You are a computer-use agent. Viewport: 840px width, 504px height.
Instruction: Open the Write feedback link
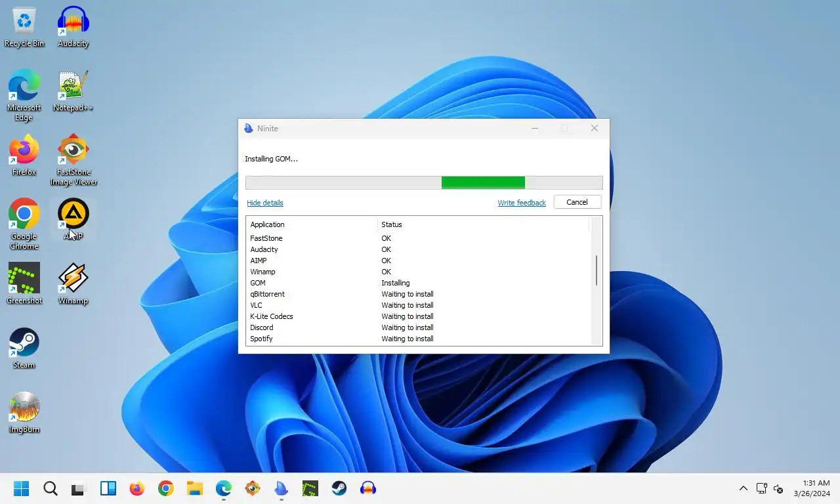click(x=522, y=203)
